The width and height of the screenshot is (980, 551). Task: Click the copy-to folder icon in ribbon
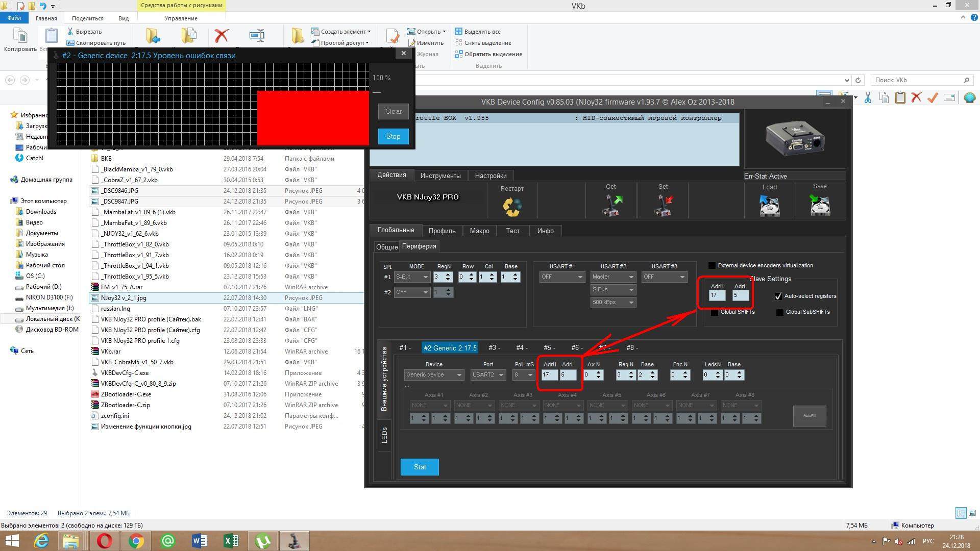[188, 35]
